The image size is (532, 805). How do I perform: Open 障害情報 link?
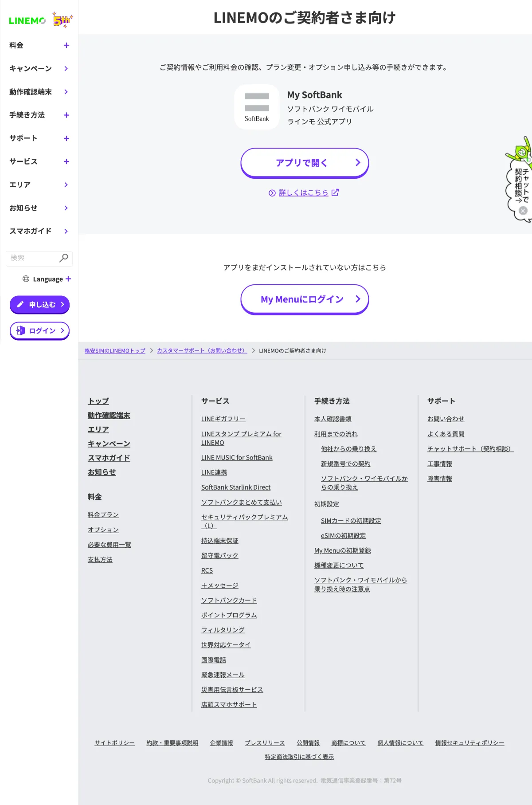tap(440, 479)
